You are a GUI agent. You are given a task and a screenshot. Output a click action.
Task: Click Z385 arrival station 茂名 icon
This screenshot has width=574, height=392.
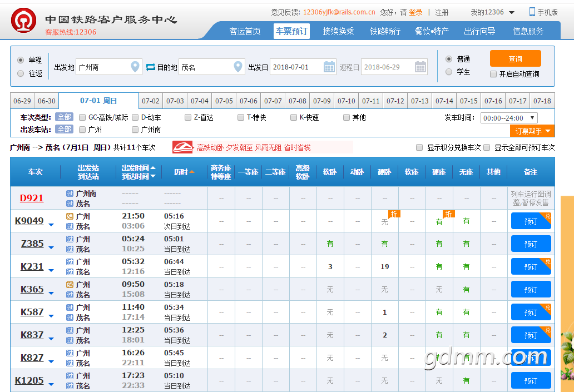coord(70,249)
